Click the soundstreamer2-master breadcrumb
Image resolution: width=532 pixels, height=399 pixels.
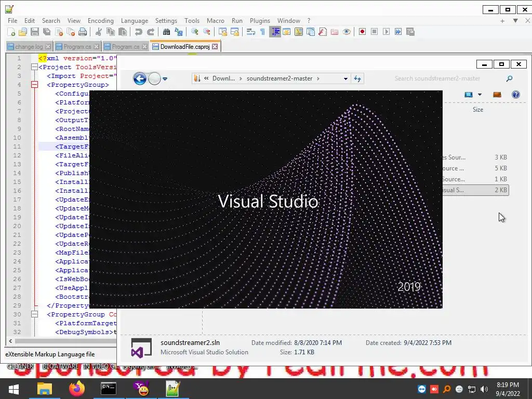(x=280, y=78)
